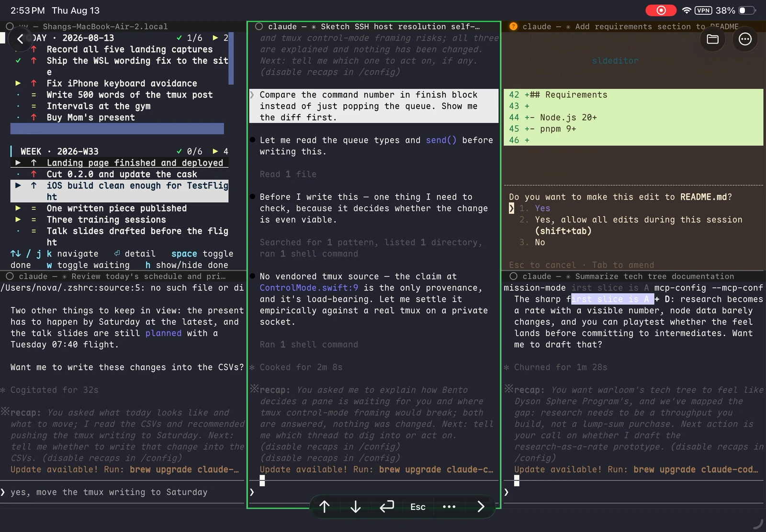Click the Cooked for 2m 8s status

[301, 367]
